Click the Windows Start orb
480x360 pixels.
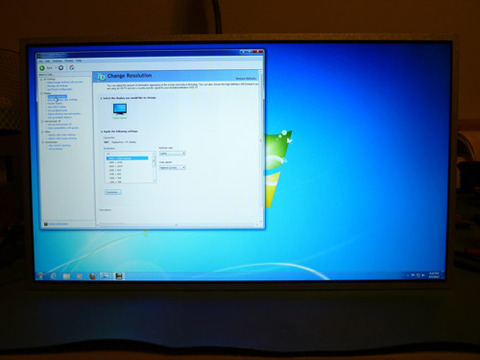pyautogui.click(x=41, y=276)
